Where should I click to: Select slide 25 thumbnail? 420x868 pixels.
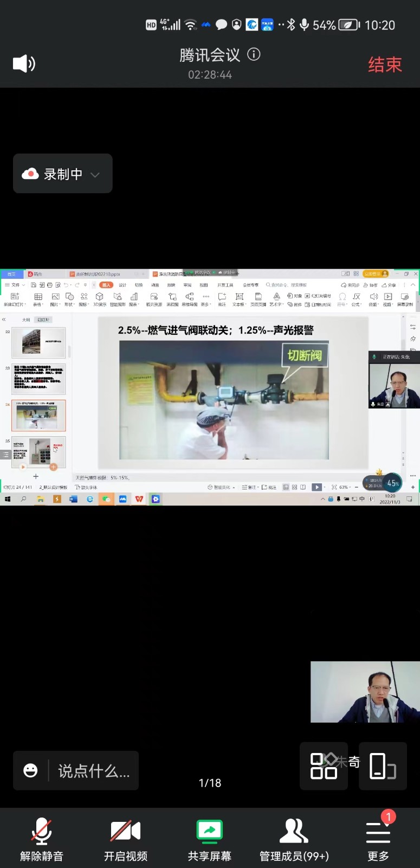(x=38, y=452)
